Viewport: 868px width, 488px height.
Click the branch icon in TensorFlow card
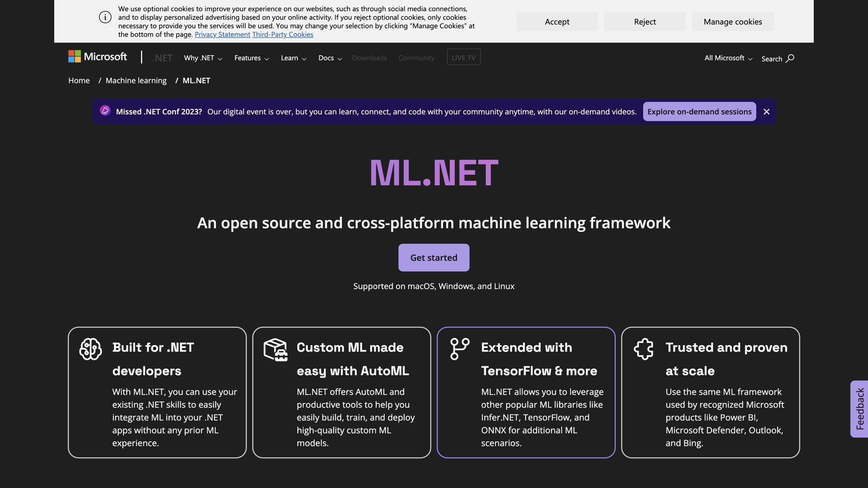click(459, 349)
